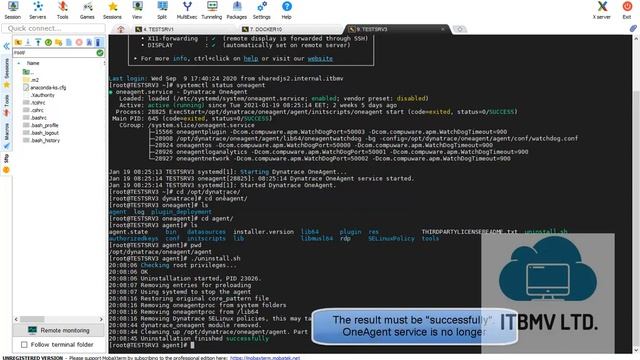This screenshot has height=360, width=640.
Task: Click SFTP new file icon
Action: [x=69, y=42]
